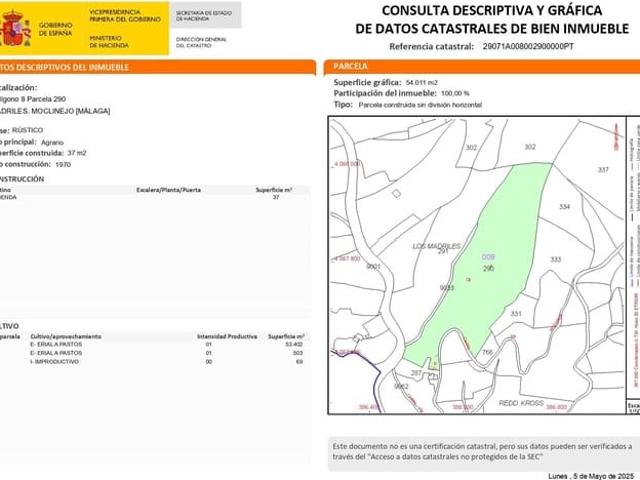
Task: Click surface value 53.402 in crop table
Action: (x=294, y=344)
